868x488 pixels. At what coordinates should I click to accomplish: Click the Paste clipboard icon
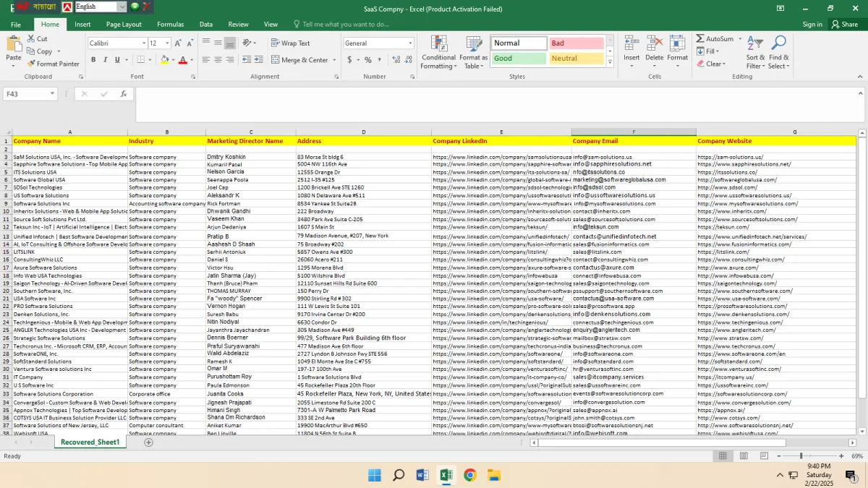point(14,44)
